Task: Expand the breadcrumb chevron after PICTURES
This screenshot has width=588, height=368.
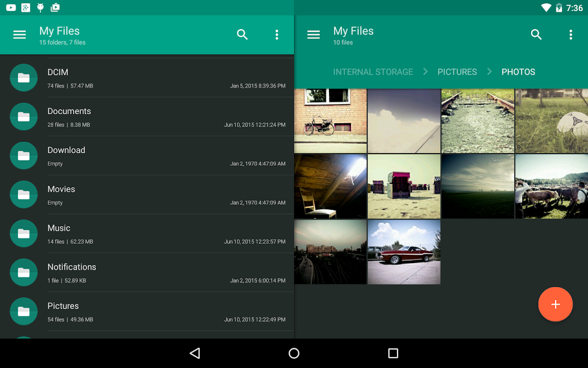Action: [490, 72]
